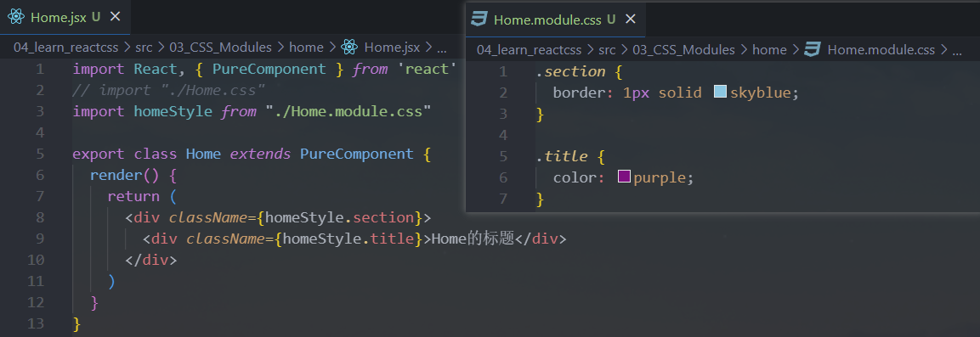Click 'Home' class name in export line
The width and height of the screenshot is (980, 337).
203,154
